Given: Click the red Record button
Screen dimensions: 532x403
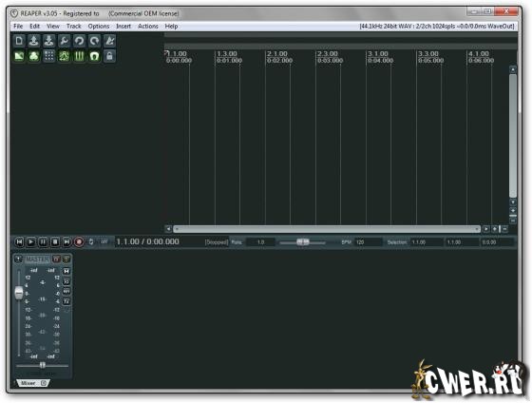Looking at the screenshot, I should tap(79, 241).
